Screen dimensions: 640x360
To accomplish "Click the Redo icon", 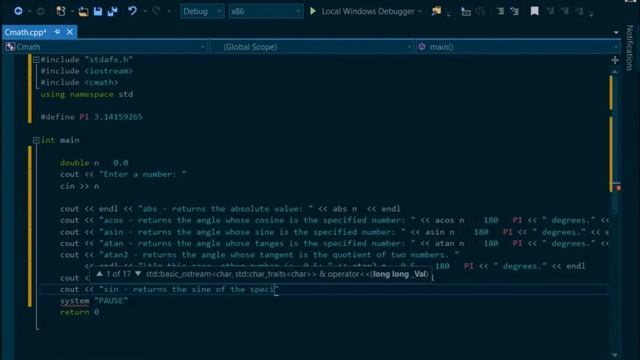I will pos(156,11).
